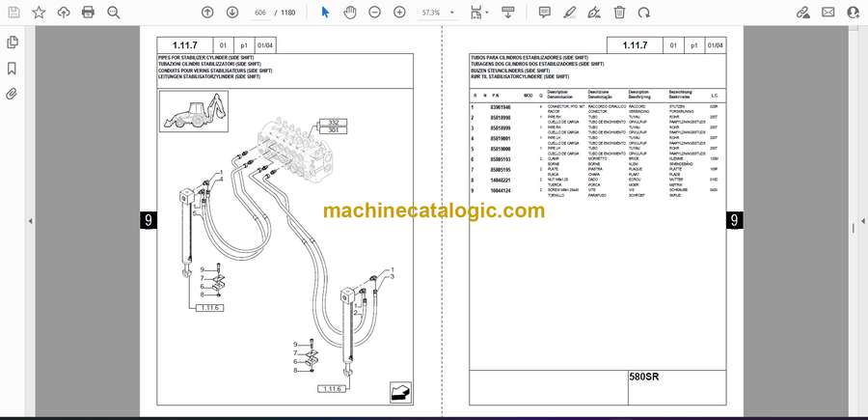Viewport: 868px width, 420px height.
Task: Click part number 85805193
Action: point(501,159)
